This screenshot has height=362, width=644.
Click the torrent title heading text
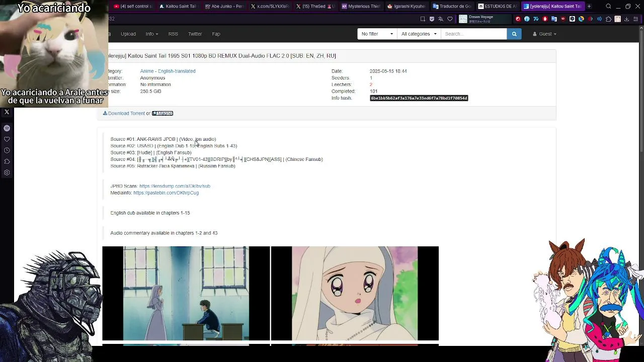pyautogui.click(x=222, y=56)
